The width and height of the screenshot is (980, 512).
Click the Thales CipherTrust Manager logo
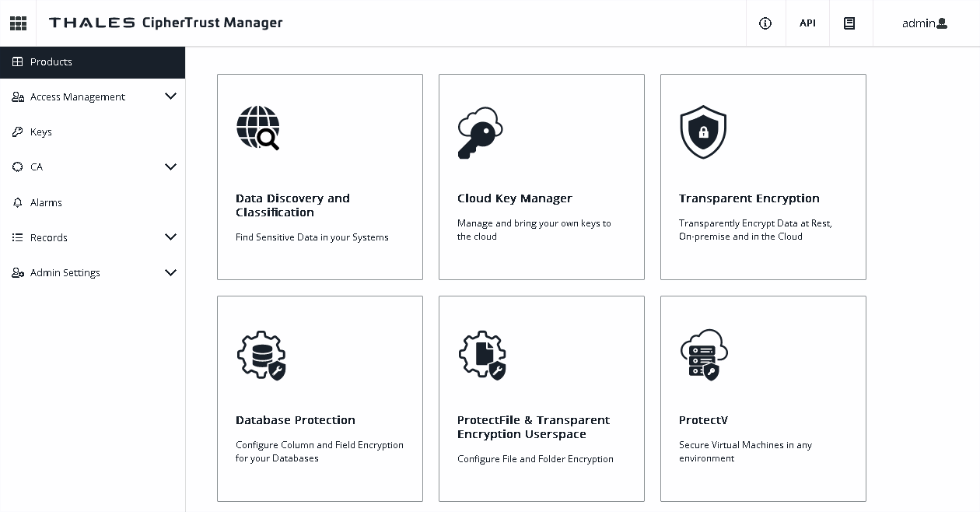(x=165, y=23)
